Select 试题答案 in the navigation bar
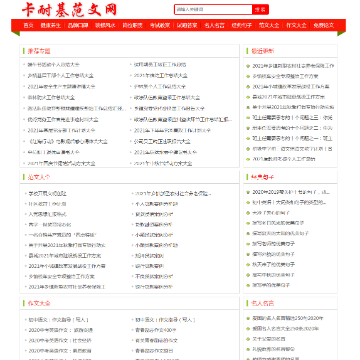This screenshot has height=360, width=360. [x=187, y=25]
